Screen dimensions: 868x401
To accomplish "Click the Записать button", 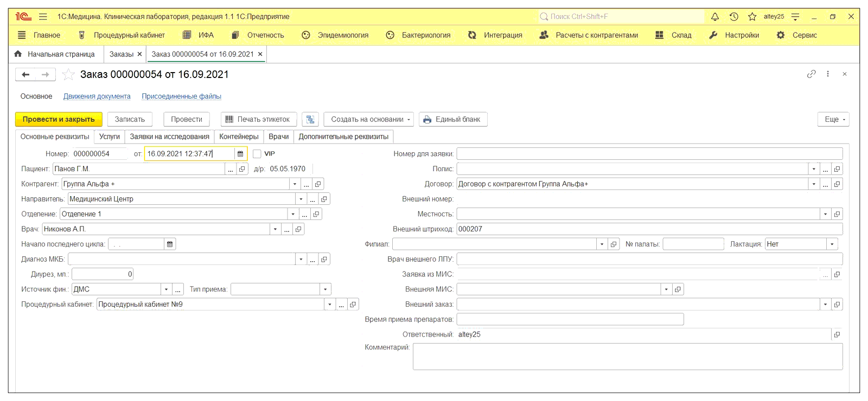I will (130, 119).
